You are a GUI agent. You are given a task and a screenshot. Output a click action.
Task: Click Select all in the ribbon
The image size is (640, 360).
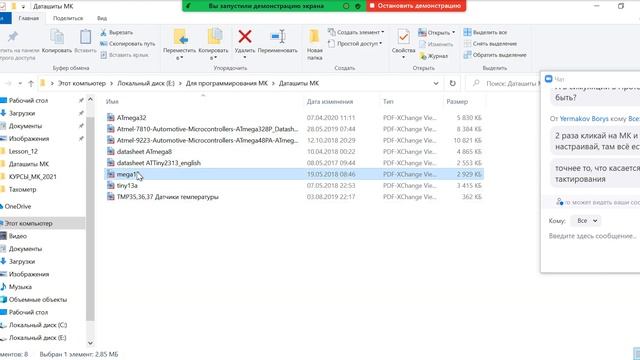[x=485, y=32]
